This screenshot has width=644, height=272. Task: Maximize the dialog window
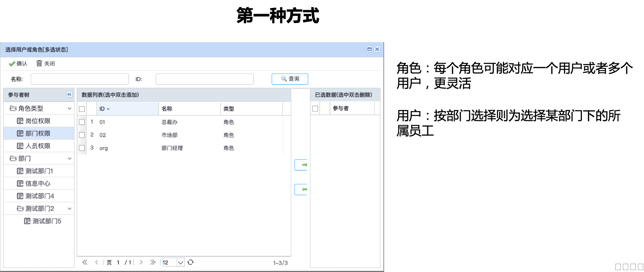pos(369,49)
